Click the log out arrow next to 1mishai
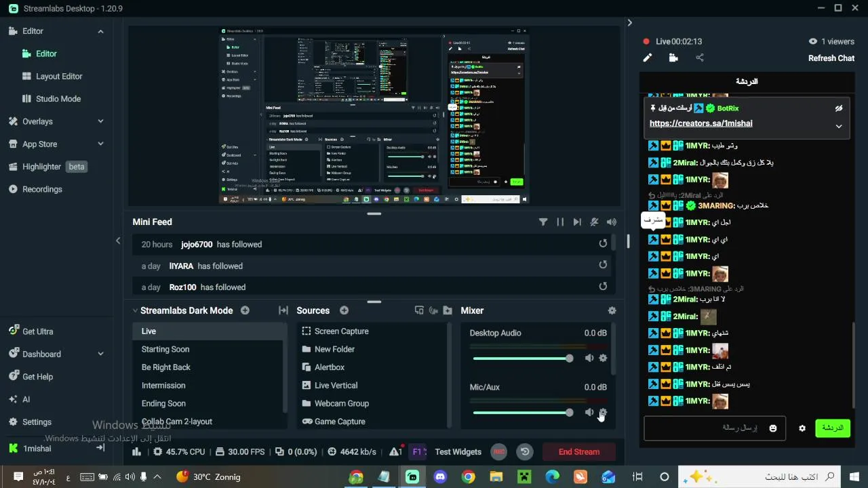Image resolution: width=868 pixels, height=488 pixels. pos(100,448)
